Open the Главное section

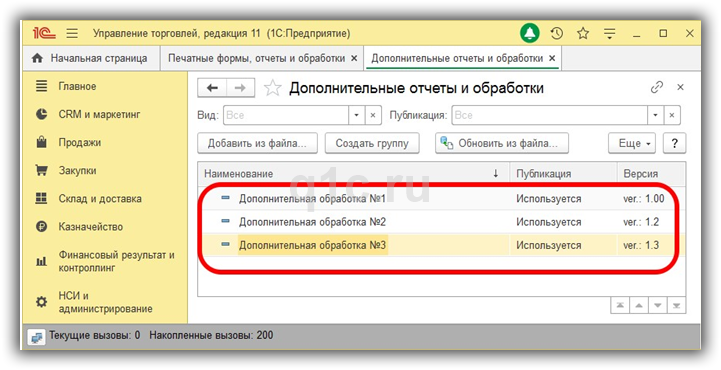[x=105, y=86]
